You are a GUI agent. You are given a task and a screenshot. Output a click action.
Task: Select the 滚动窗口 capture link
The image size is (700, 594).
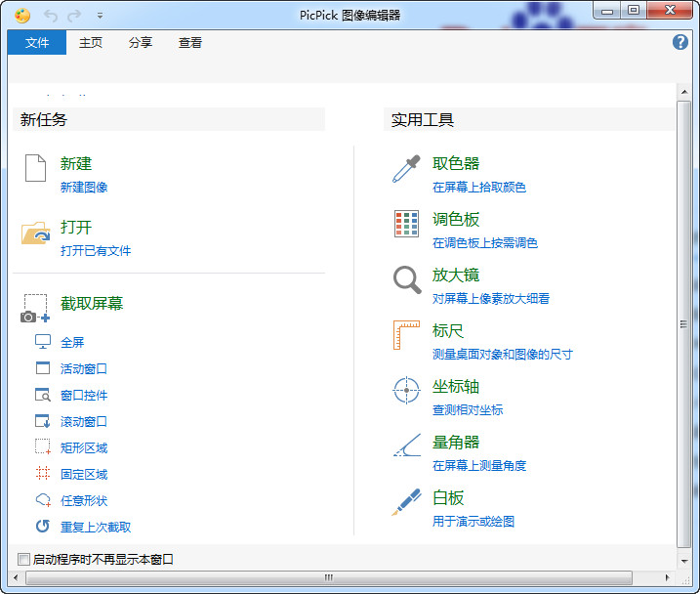pos(84,422)
